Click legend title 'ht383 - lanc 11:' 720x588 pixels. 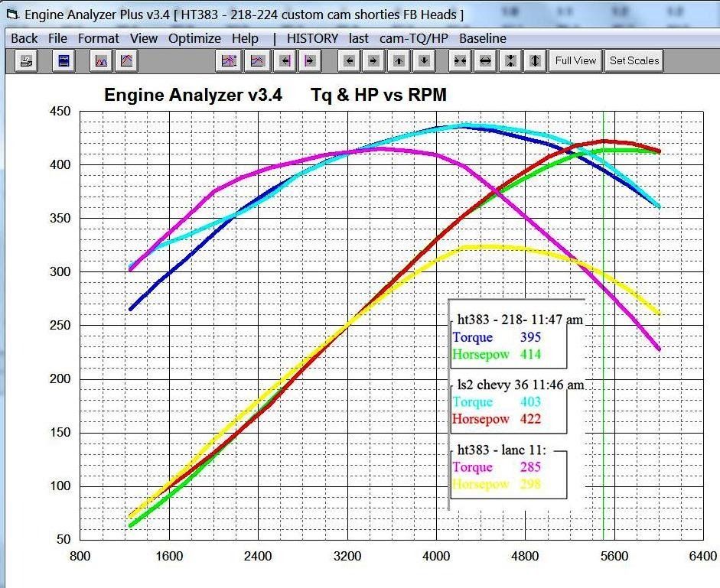(x=502, y=450)
